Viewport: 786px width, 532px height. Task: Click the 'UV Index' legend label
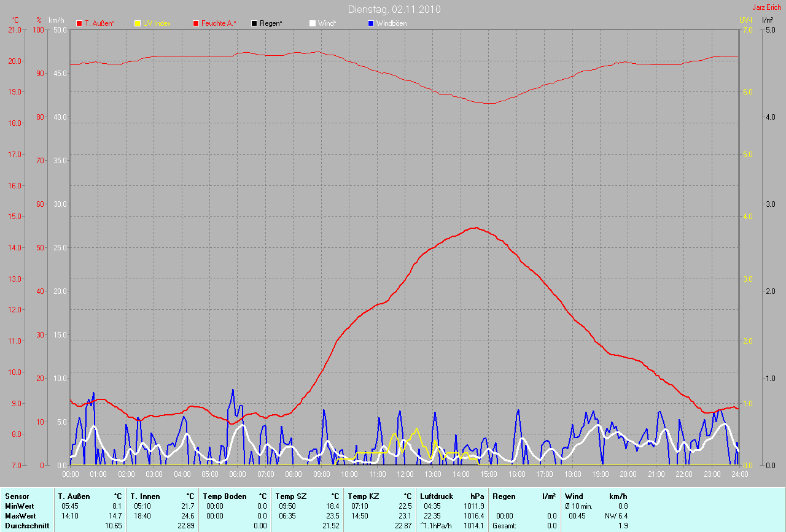[x=157, y=23]
